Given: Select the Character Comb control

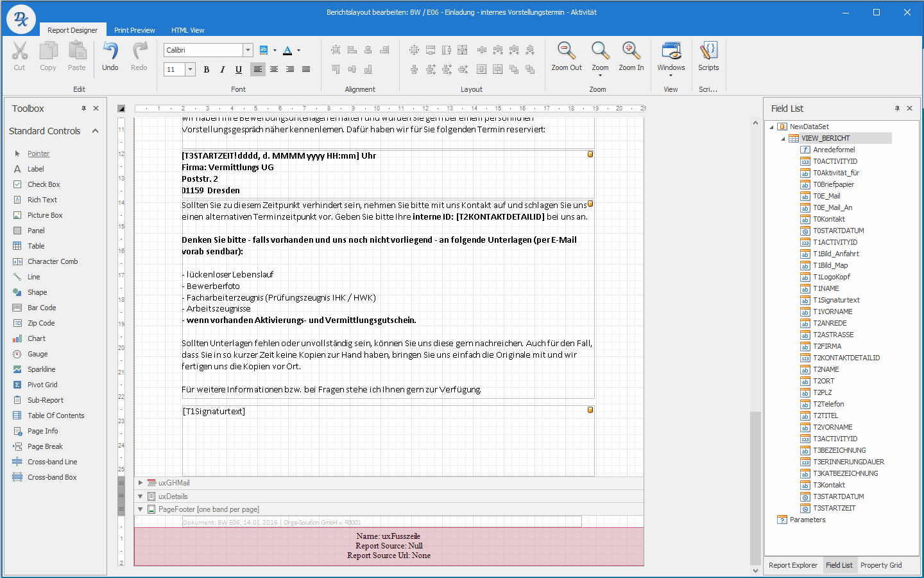Looking at the screenshot, I should 53,261.
